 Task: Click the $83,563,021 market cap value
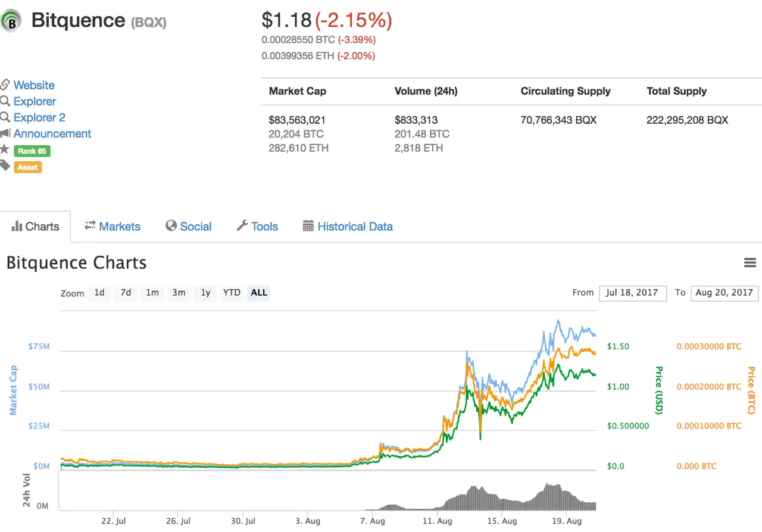click(x=297, y=120)
